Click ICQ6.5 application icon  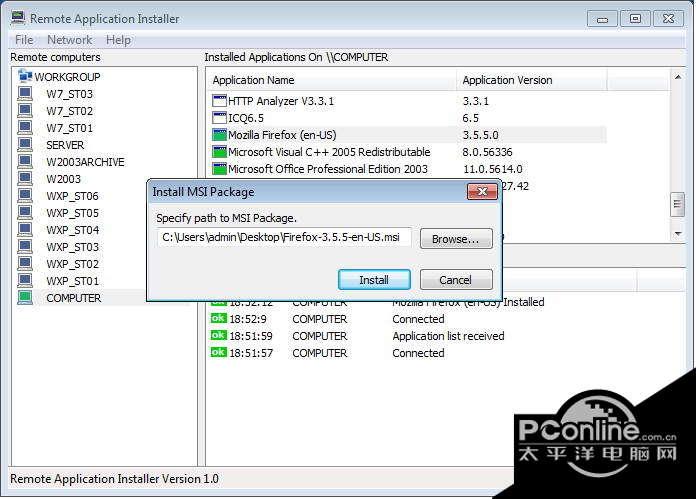tap(219, 118)
